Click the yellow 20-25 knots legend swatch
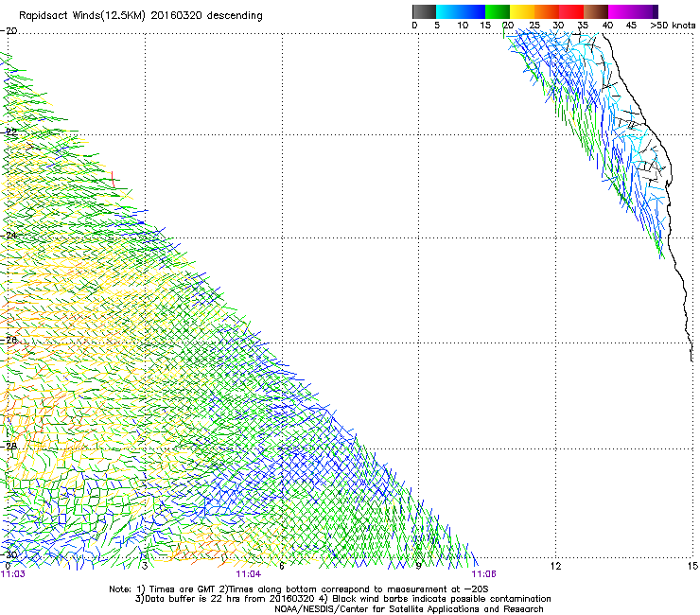700x615 pixels. click(522, 11)
